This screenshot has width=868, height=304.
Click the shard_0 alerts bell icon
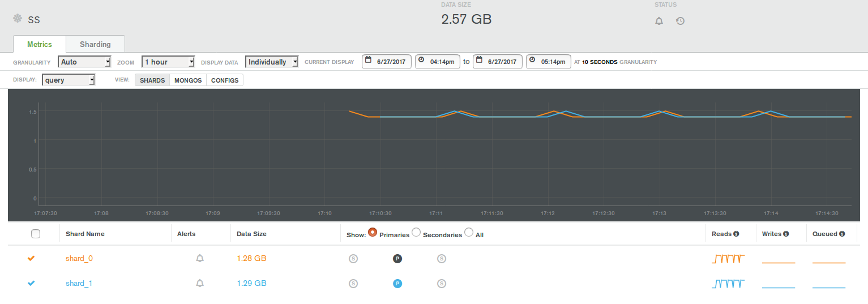coord(200,259)
